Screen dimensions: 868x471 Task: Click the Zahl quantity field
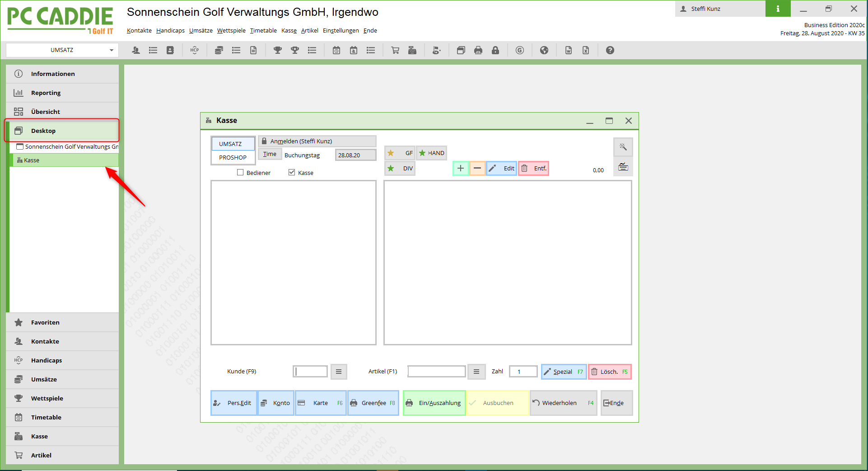pyautogui.click(x=523, y=372)
